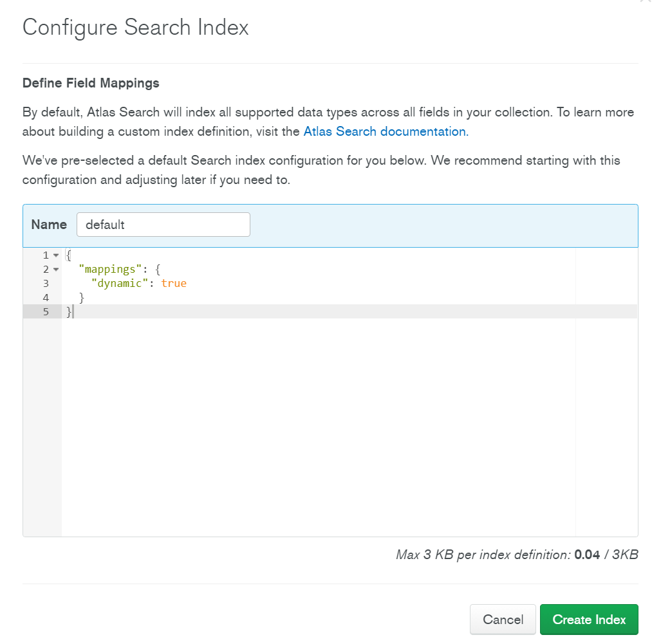Click the "Define Field Mappings" heading
Screen dimensions: 661x644
(91, 83)
